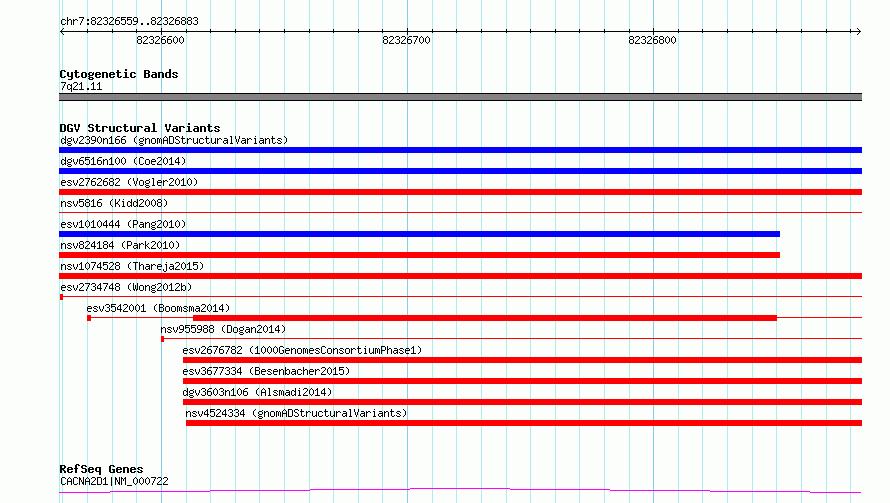Click the Cytogenetic Bands track heading
Screen dimensions: 890x503
(x=119, y=74)
